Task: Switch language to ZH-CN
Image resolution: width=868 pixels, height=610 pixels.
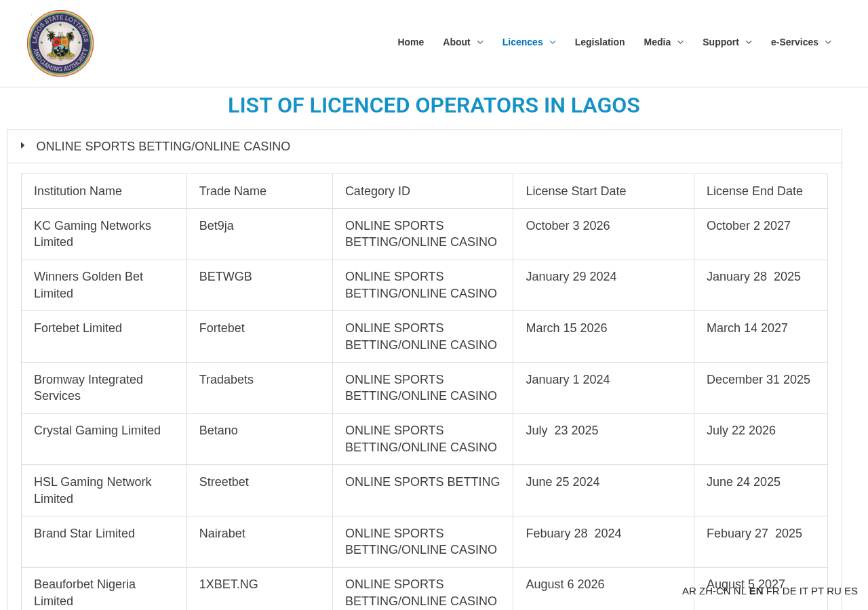Action: (715, 591)
